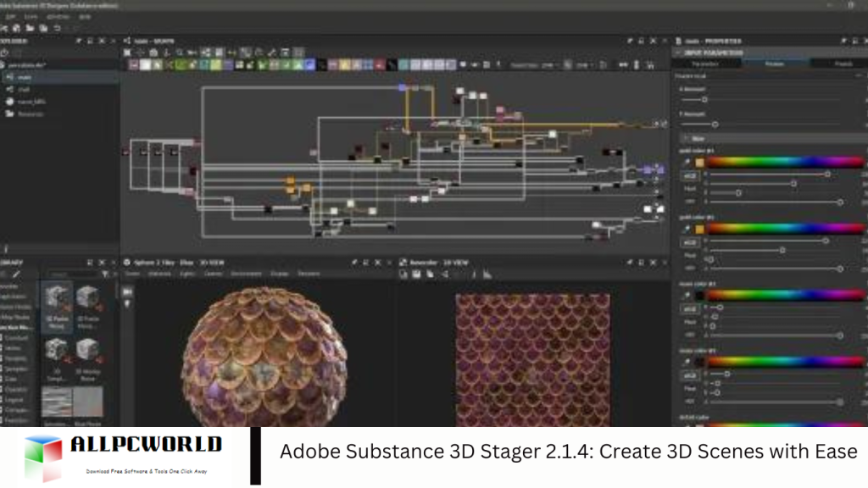Click the red node icon in node toolbar
This screenshot has width=868, height=488.
pyautogui.click(x=379, y=65)
